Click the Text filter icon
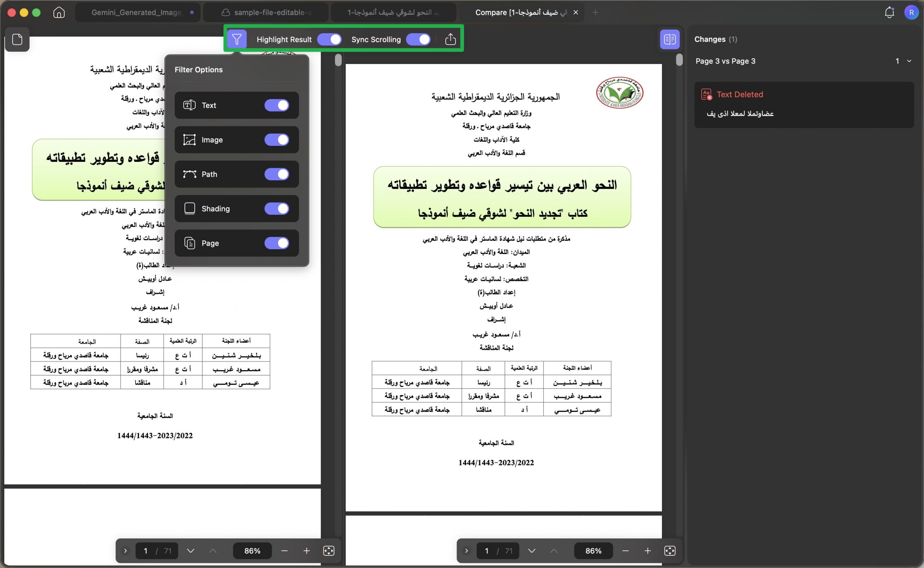Image resolution: width=924 pixels, height=568 pixels. pos(189,105)
